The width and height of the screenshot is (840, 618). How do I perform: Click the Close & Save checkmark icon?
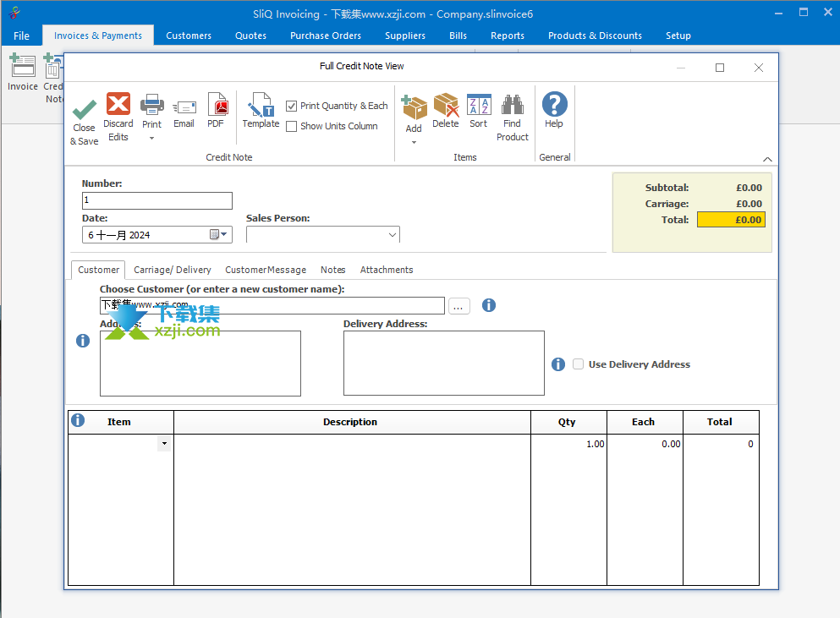pos(84,110)
